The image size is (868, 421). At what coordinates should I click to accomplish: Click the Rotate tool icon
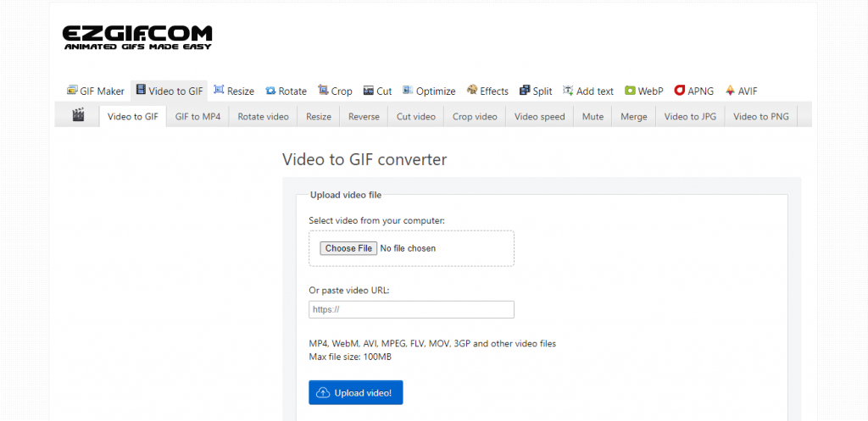(x=270, y=91)
